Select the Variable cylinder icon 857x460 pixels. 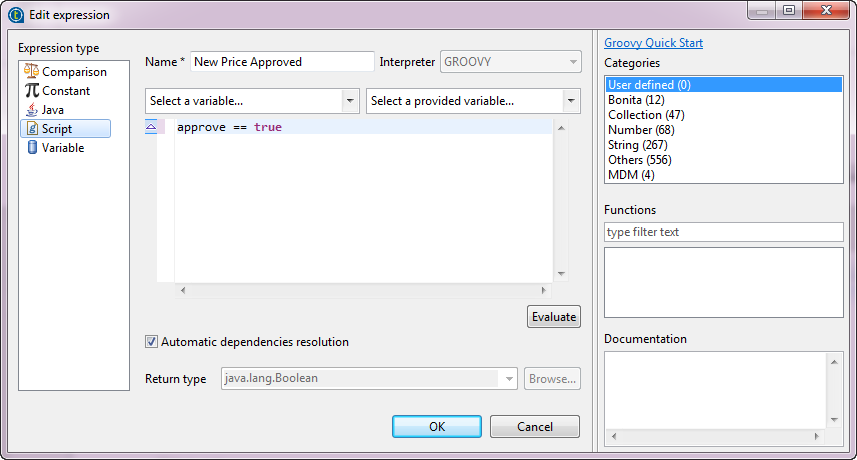pos(31,148)
